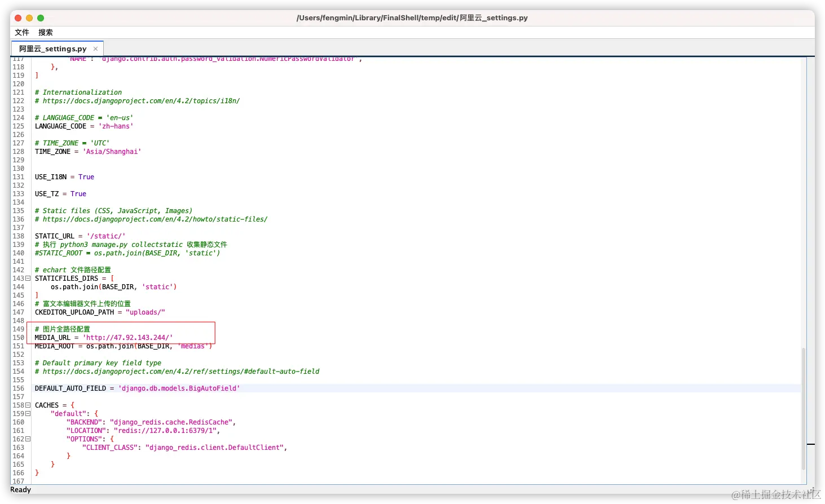The height and width of the screenshot is (504, 825).
Task: Click the # Default primary key field type comment
Action: click(98, 363)
